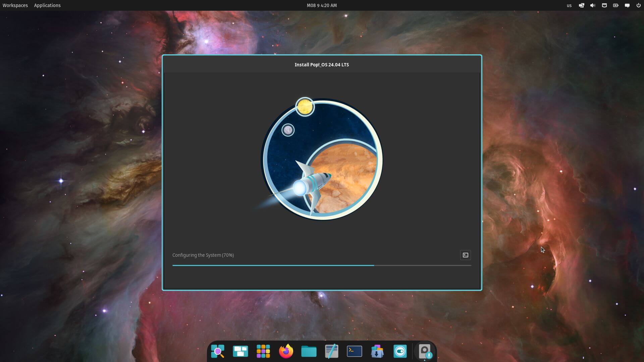The height and width of the screenshot is (362, 644).
Task: Open the application grid icon
Action: pyautogui.click(x=263, y=352)
